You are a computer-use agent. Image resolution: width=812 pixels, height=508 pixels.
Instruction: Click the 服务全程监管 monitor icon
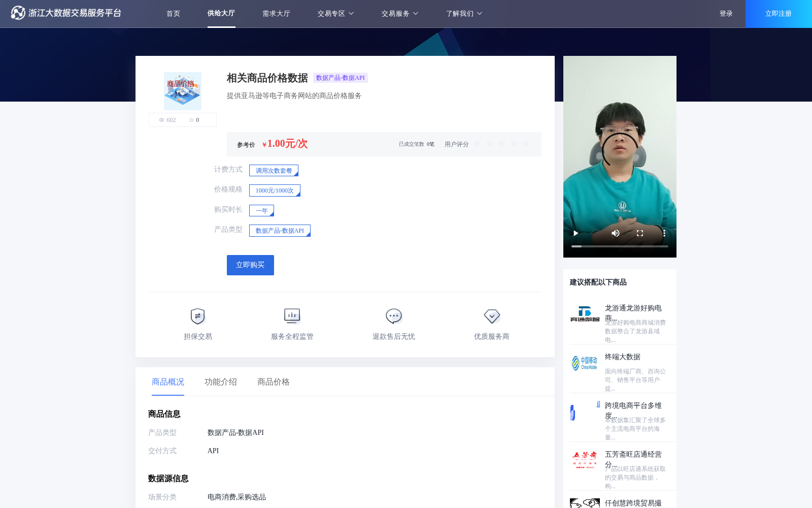click(x=292, y=316)
